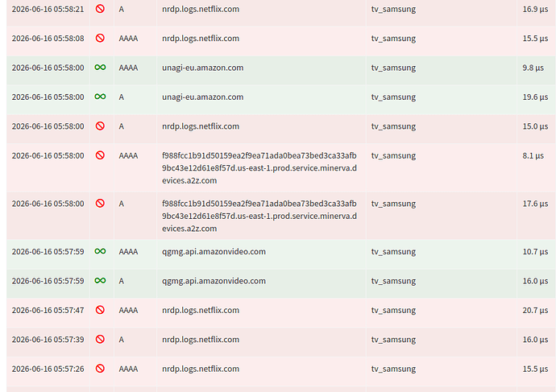Click tv_samsung client in 8.1 µs row
The image size is (556, 392).
coord(393,156)
